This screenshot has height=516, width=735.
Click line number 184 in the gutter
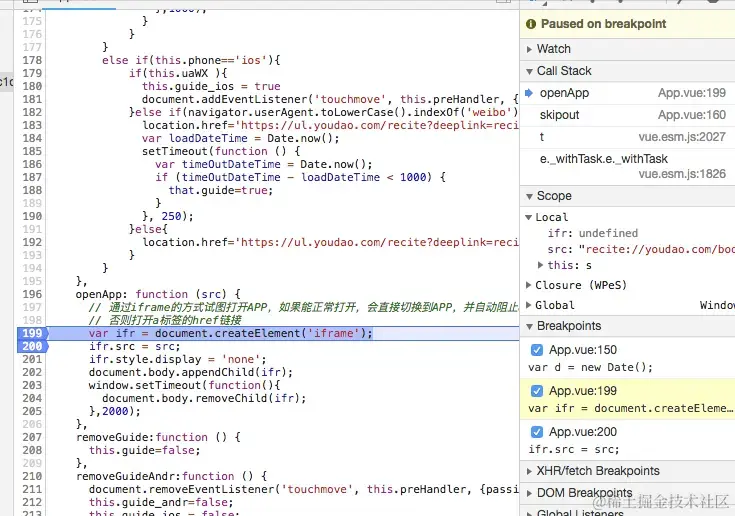[32, 138]
